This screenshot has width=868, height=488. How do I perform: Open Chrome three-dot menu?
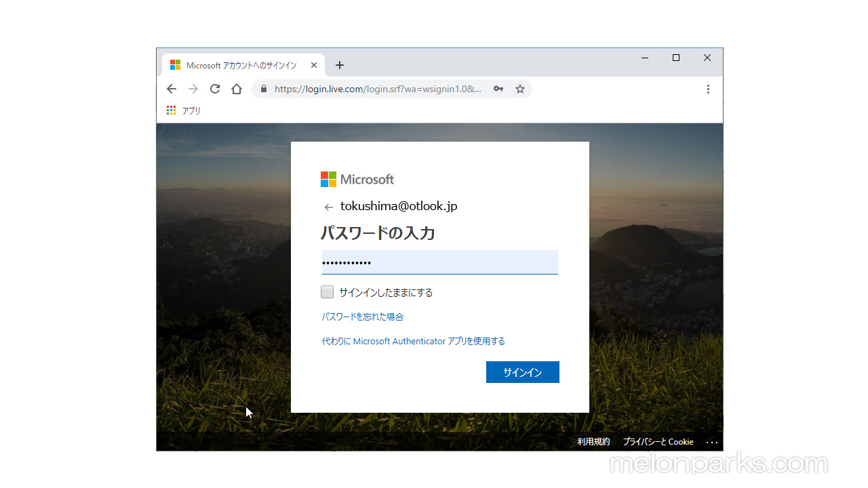(708, 89)
